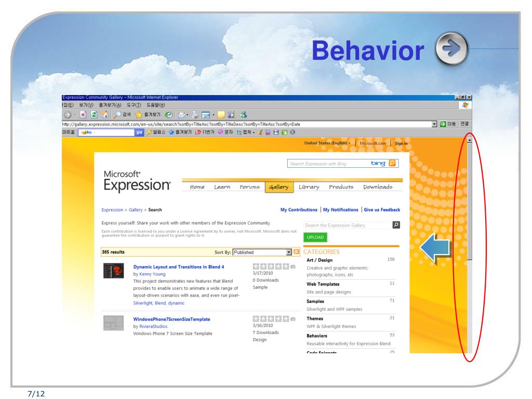Viewport: 532px width, 399px height.
Task: Click the IE Forward arrow button
Action: pyautogui.click(x=68, y=115)
